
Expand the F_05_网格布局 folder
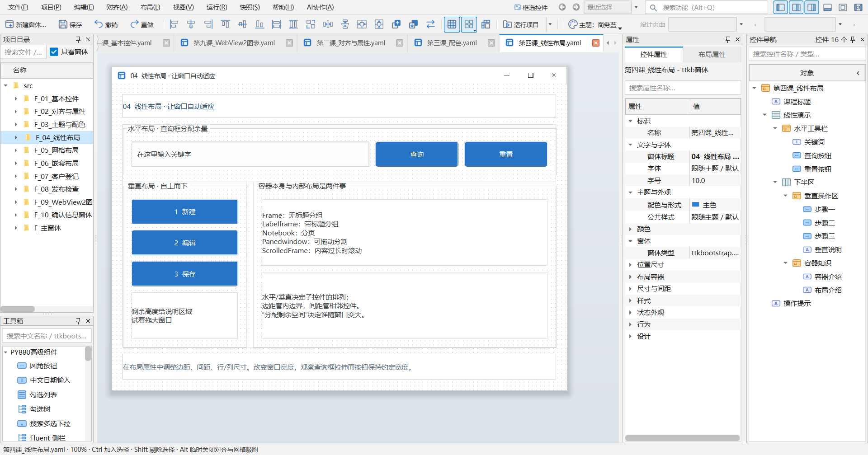(x=16, y=150)
